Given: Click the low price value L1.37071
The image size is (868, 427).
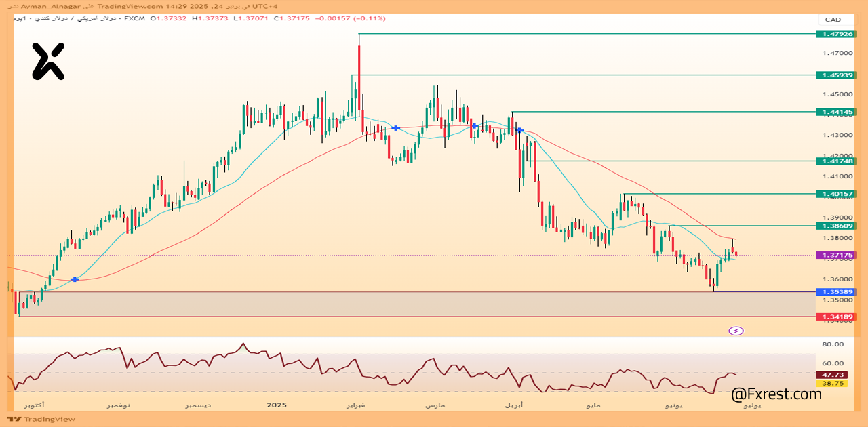Looking at the screenshot, I should (x=252, y=18).
